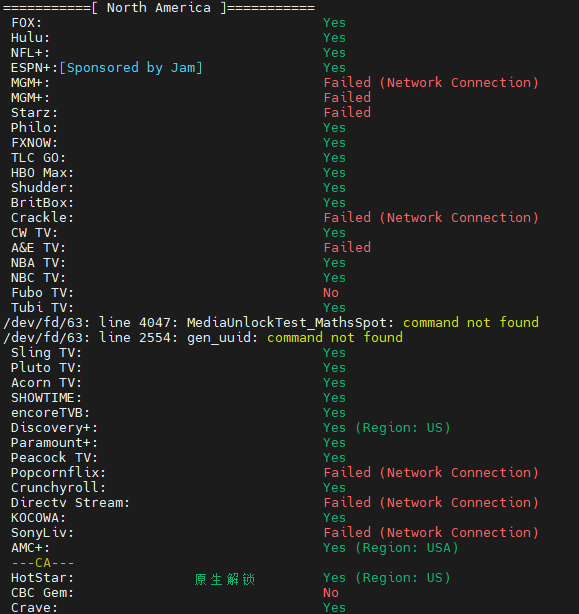The image size is (579, 614).
Task: Click the Sponsored by Jam text
Action: point(131,68)
